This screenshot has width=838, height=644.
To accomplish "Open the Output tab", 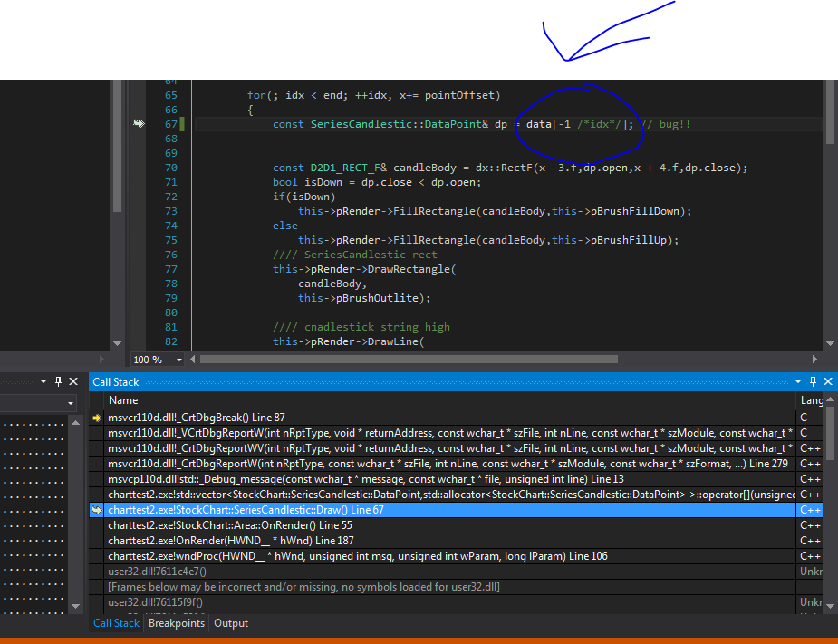I will coord(231,623).
